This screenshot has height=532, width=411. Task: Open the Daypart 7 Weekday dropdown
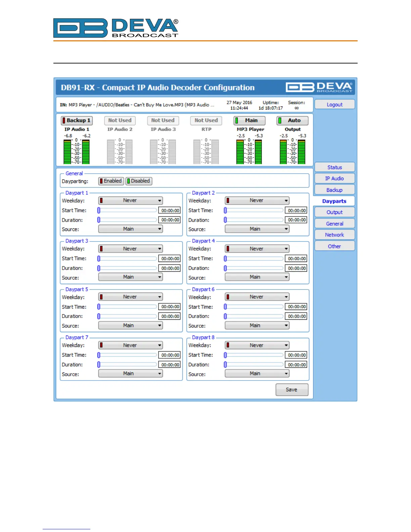[x=131, y=345]
